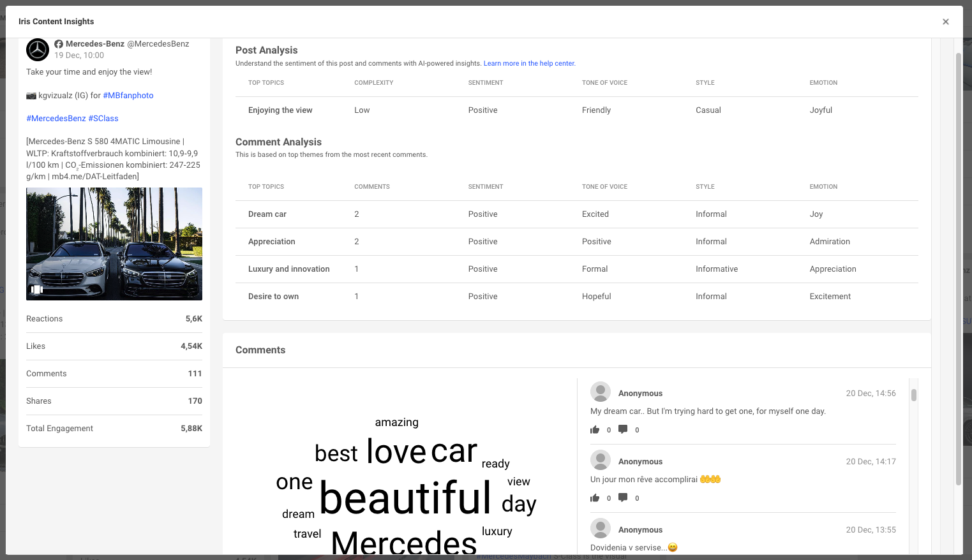Click the word 'amazing' in the word cloud

point(397,422)
